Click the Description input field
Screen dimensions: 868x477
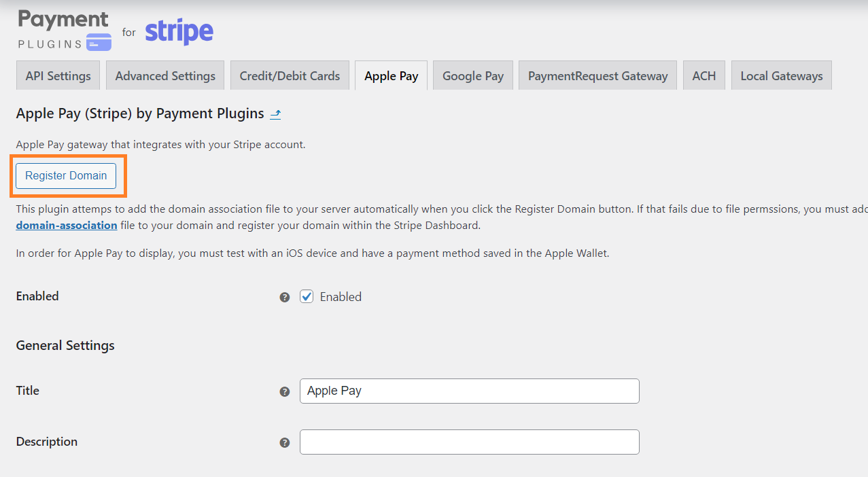pyautogui.click(x=470, y=442)
